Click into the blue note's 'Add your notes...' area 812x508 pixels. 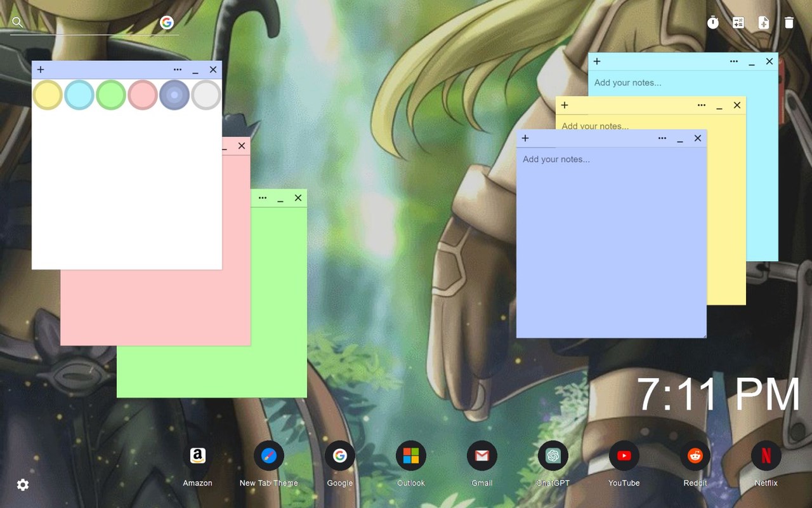pos(612,243)
